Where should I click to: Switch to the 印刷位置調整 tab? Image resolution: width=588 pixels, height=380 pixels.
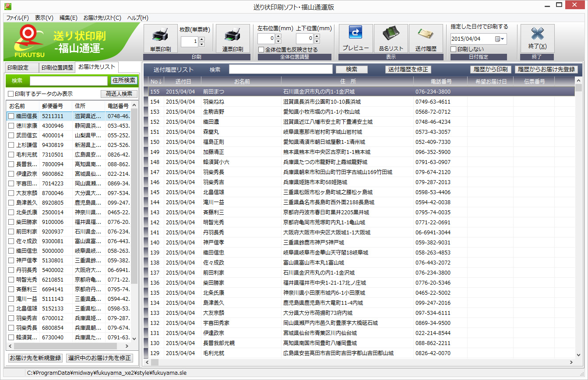pos(57,68)
